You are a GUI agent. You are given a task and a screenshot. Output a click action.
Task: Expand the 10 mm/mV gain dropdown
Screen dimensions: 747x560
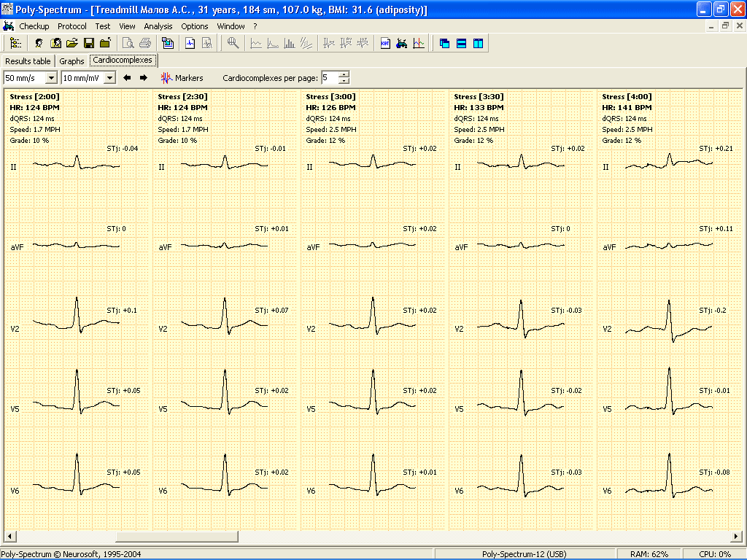click(109, 77)
